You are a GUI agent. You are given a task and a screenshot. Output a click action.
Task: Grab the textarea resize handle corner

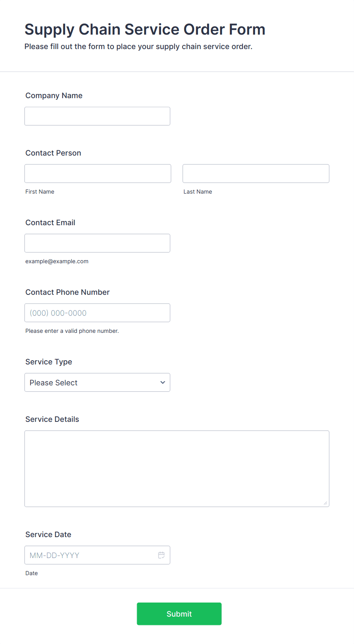pos(325,503)
